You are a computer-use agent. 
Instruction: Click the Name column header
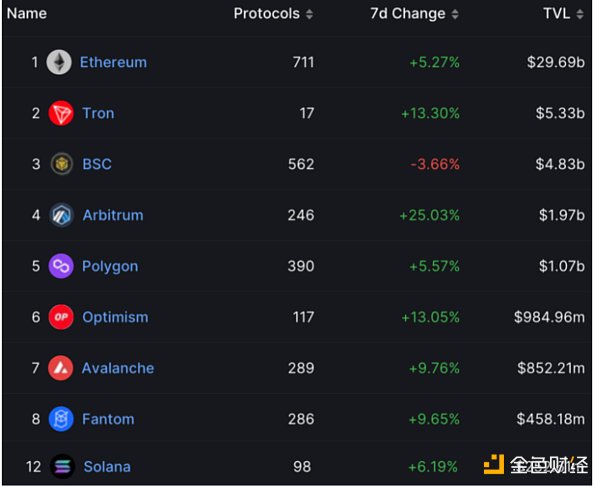(x=27, y=14)
